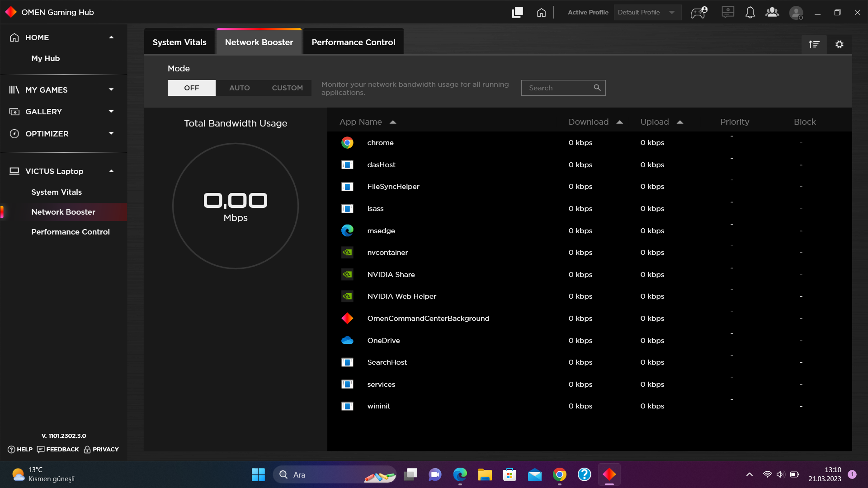Viewport: 868px width, 488px height.
Task: Click the msedge app icon in list
Action: click(347, 230)
